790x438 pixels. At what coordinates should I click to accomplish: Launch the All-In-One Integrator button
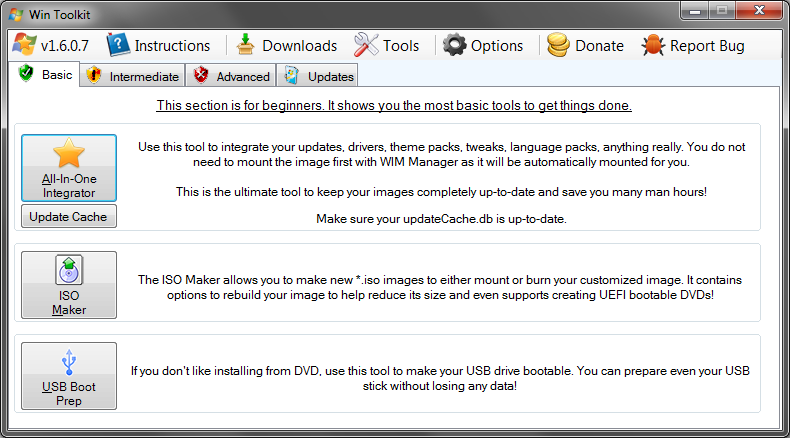69,168
